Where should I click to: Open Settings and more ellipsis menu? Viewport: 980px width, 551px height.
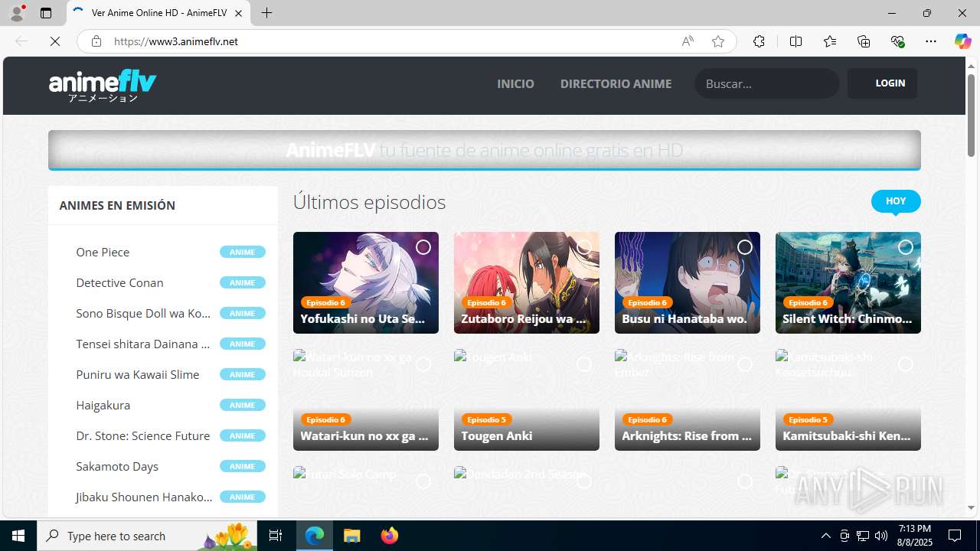pos(931,41)
